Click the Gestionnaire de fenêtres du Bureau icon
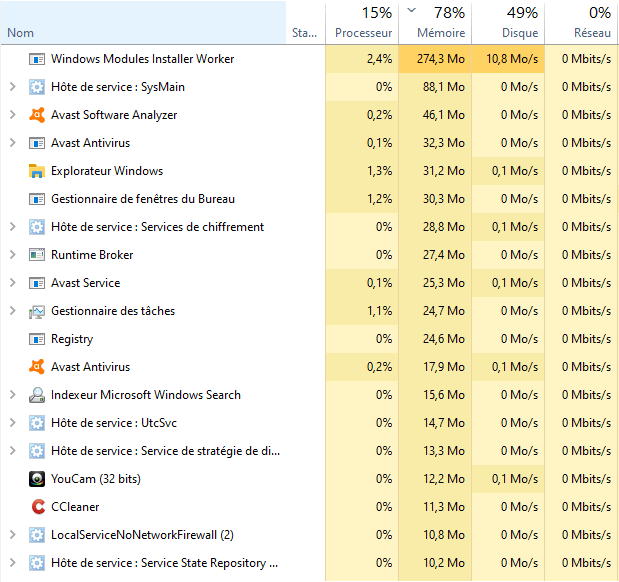 point(37,199)
